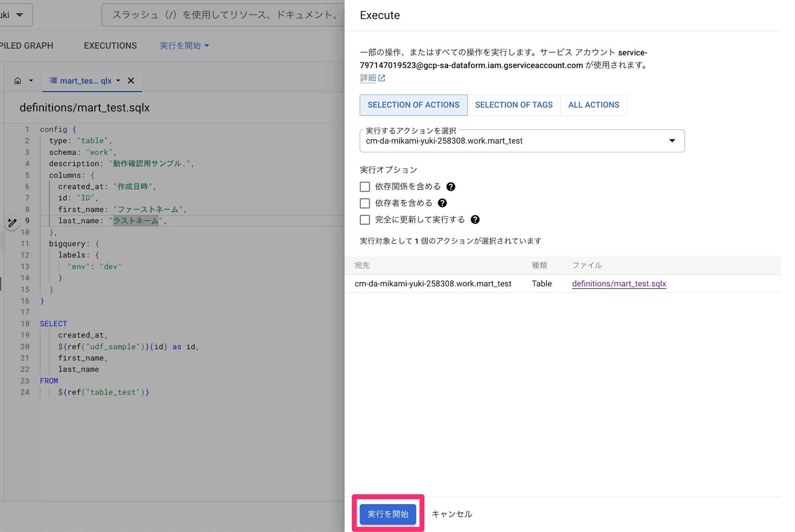Open the 詳細 link with external icon

click(372, 78)
